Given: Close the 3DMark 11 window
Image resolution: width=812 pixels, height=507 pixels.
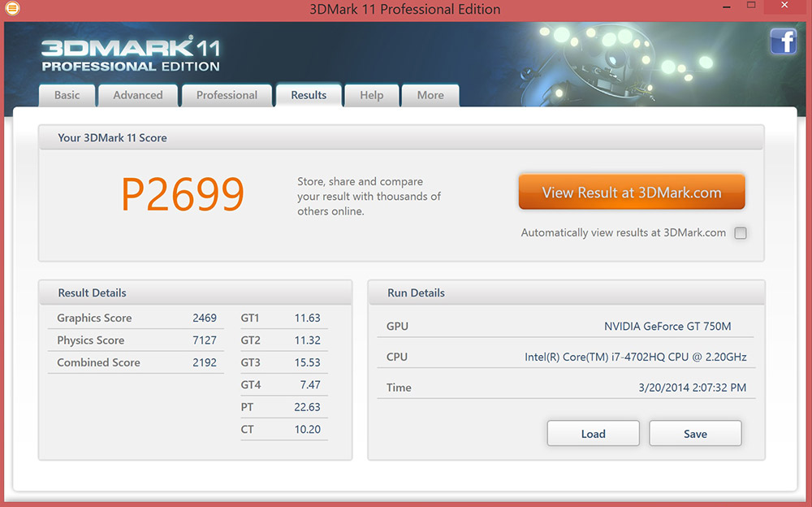Looking at the screenshot, I should coord(784,5).
